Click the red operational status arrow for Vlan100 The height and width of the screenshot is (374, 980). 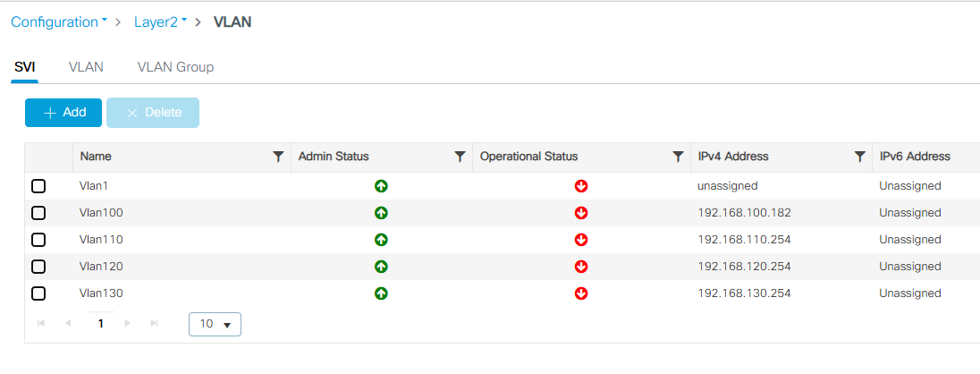point(581,213)
